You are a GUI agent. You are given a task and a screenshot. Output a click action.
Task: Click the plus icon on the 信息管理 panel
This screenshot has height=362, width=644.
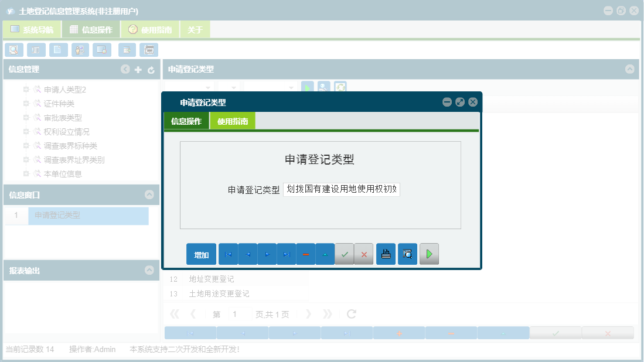tap(138, 69)
